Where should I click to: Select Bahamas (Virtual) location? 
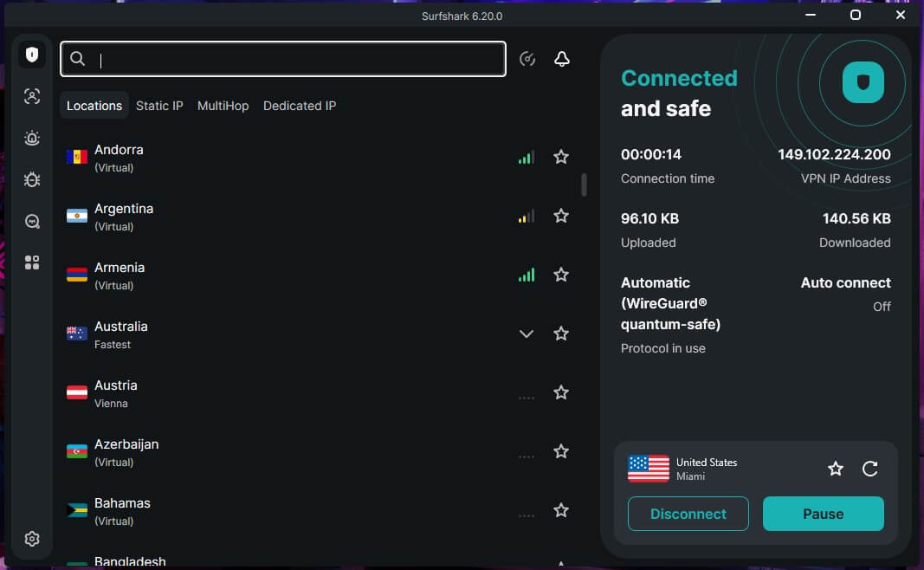[318, 511]
